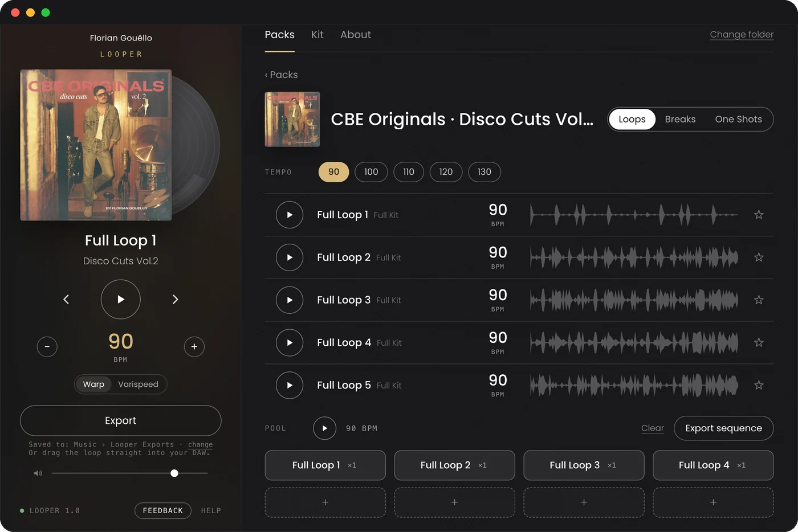This screenshot has height=532, width=798.
Task: Click the Change folder link
Action: [x=742, y=35]
